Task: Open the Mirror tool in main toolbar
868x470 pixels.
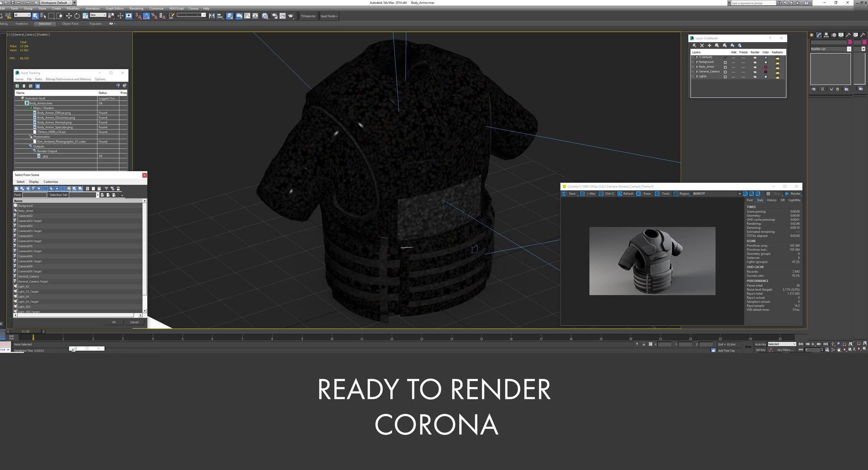Action: [212, 16]
